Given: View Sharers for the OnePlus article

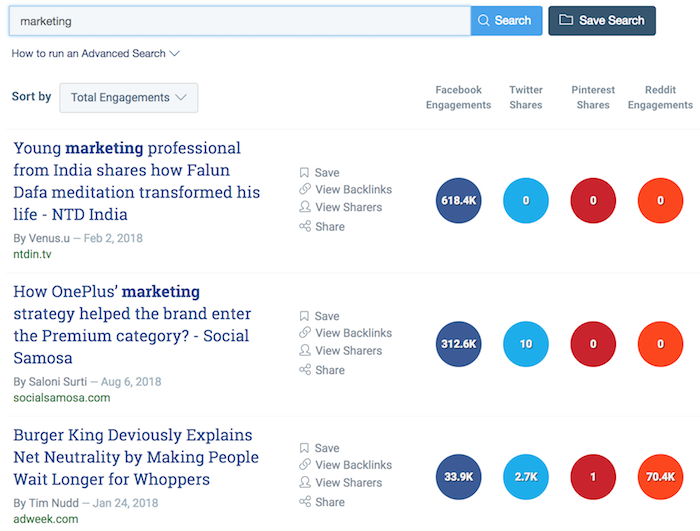Looking at the screenshot, I should pos(341,351).
